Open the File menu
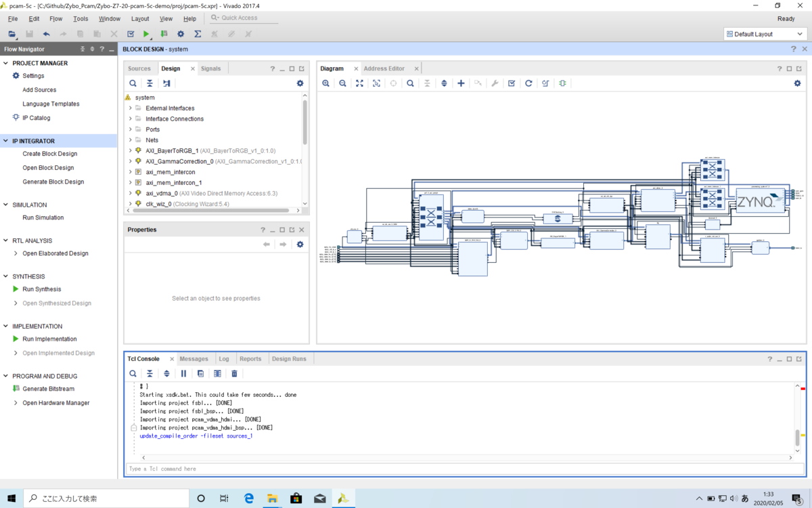The image size is (812, 508). click(x=13, y=19)
